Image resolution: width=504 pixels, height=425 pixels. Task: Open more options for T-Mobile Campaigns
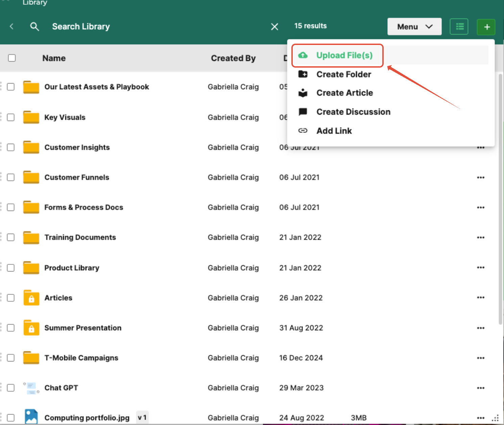[x=481, y=358]
